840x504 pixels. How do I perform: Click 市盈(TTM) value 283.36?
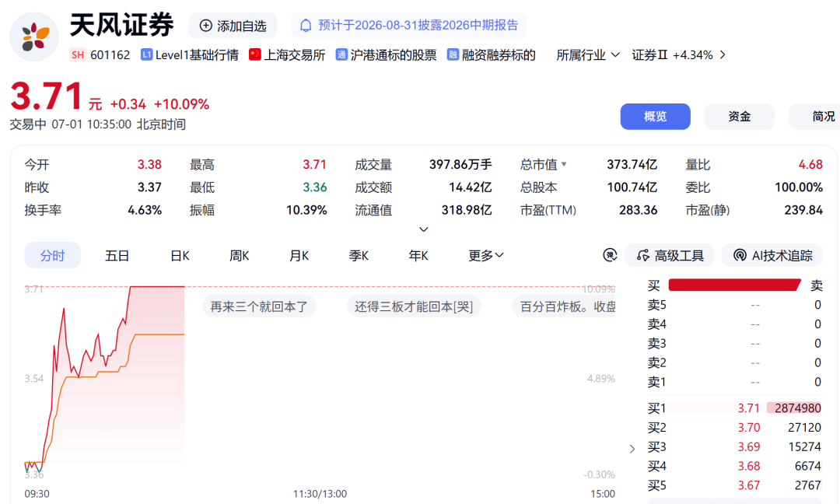click(x=638, y=210)
